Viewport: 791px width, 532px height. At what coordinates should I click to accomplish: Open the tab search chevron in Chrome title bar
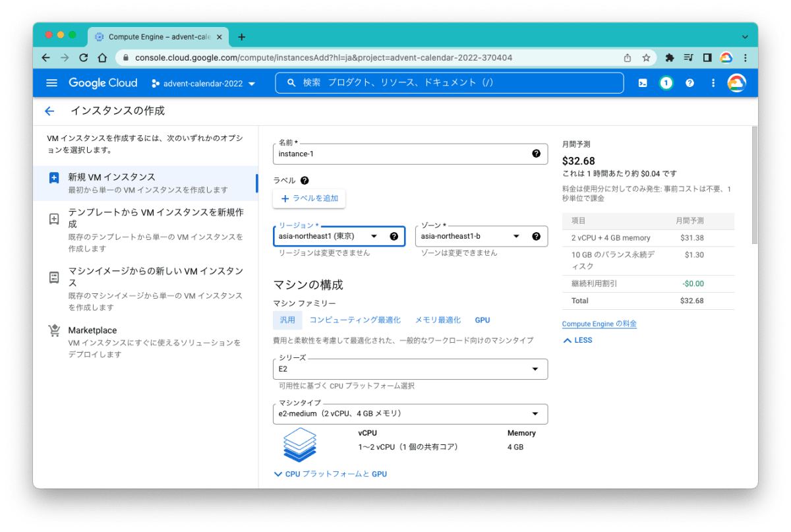(745, 37)
